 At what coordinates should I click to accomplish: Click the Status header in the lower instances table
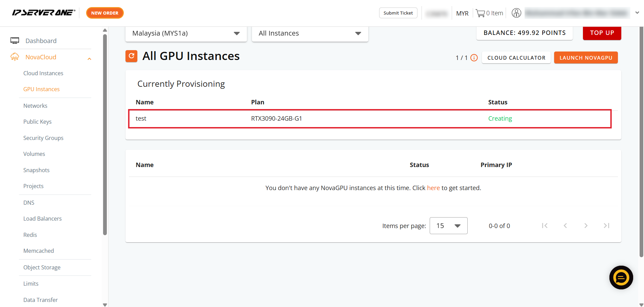coord(419,165)
